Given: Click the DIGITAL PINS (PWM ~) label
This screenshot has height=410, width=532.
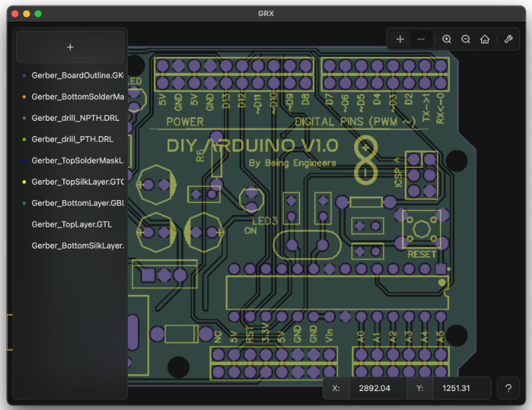Looking at the screenshot, I should tap(355, 121).
